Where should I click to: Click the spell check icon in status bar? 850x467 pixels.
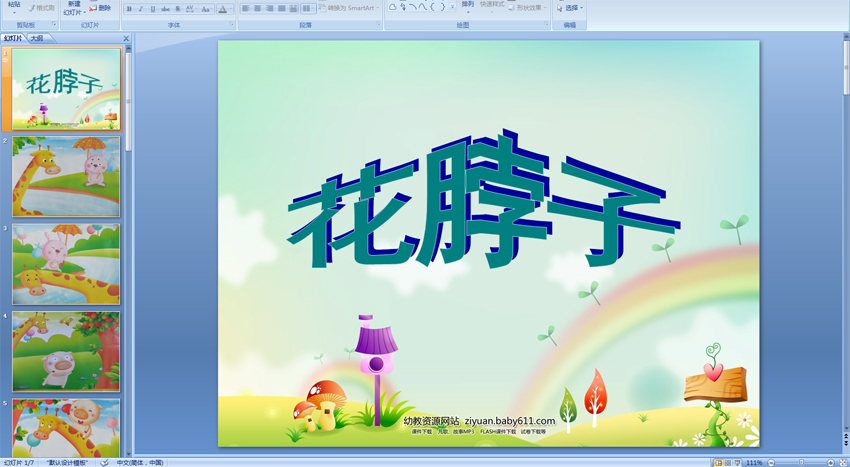pos(105,463)
